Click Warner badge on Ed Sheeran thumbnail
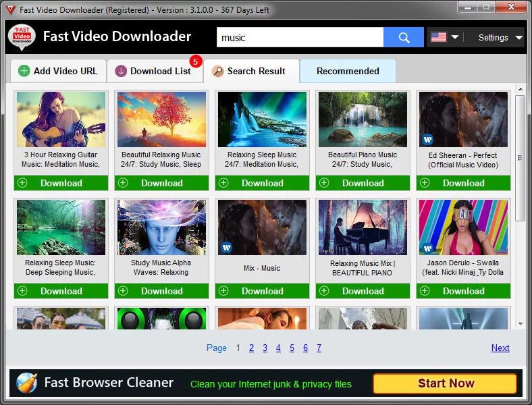The height and width of the screenshot is (405, 532). [x=428, y=139]
